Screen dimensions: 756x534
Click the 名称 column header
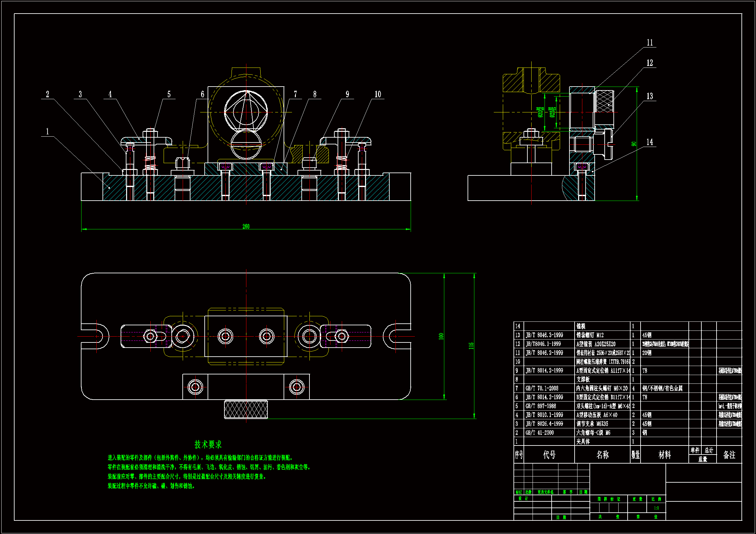602,455
